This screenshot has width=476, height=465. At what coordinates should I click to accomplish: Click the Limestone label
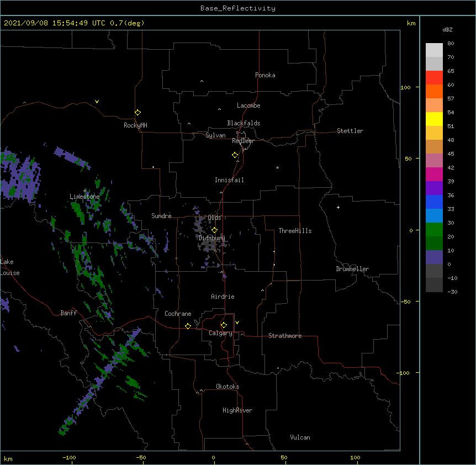tap(84, 197)
